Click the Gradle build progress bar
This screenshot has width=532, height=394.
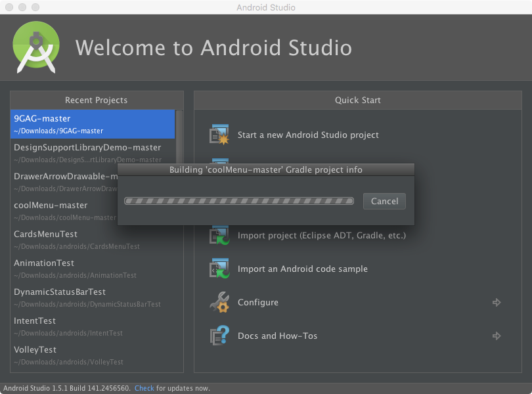[239, 201]
